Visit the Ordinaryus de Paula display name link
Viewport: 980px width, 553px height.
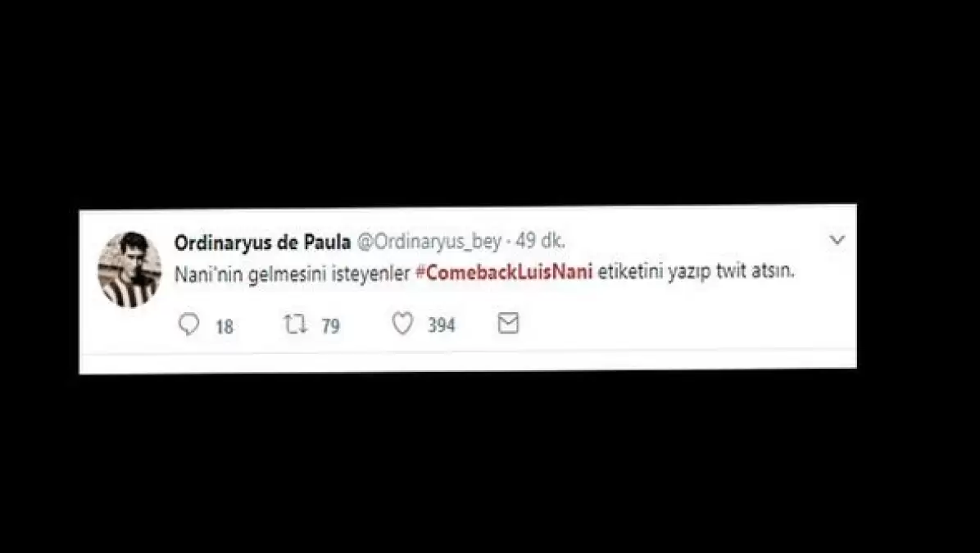tap(262, 243)
